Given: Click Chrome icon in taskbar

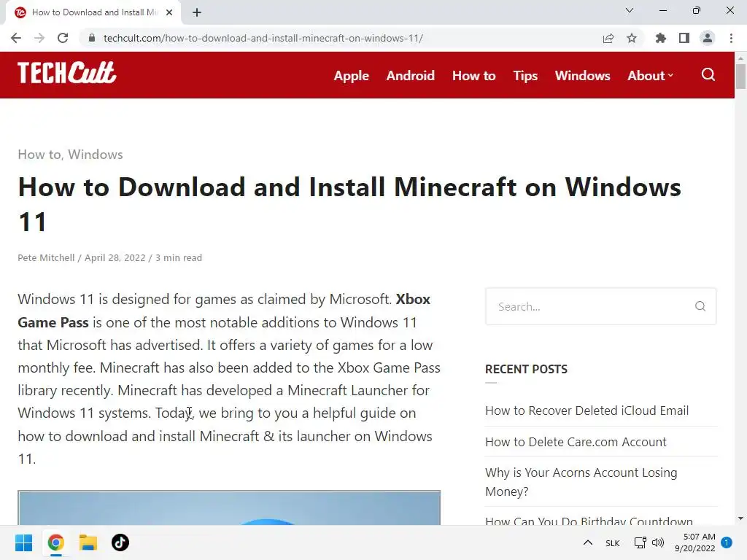Looking at the screenshot, I should (55, 542).
